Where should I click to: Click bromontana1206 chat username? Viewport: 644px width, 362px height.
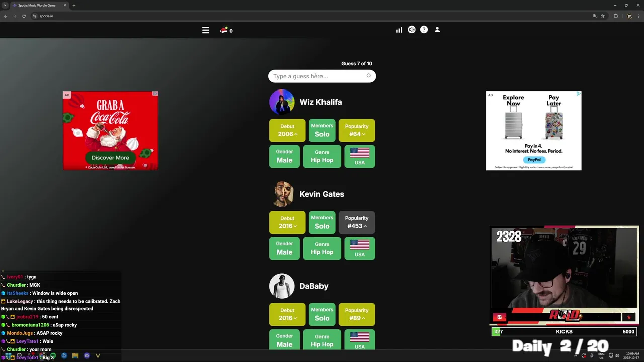(x=30, y=325)
